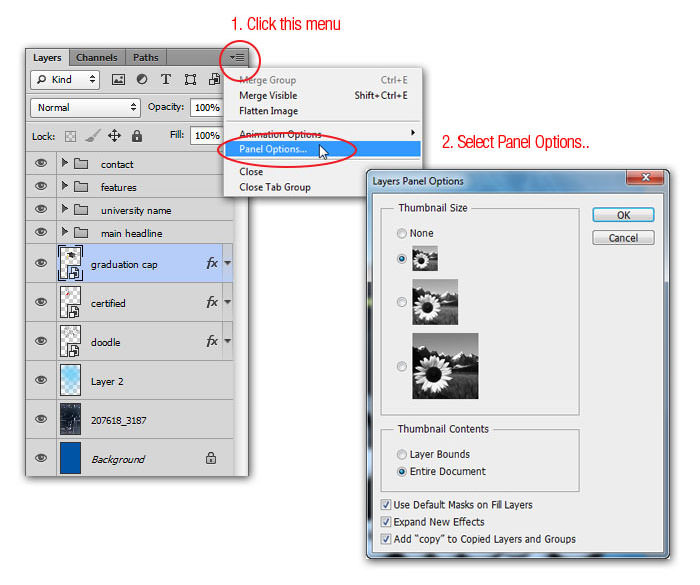Click the pixel layer filter icon
700x585 pixels.
pyautogui.click(x=118, y=80)
